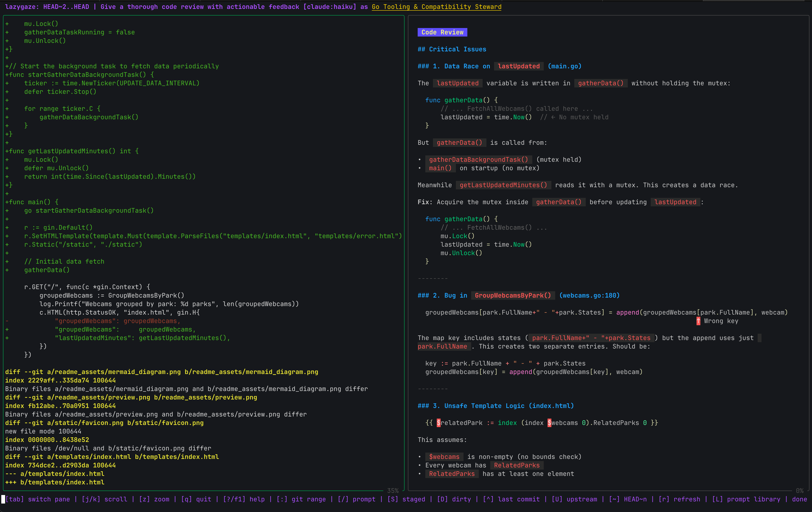Screen dimensions: 812x512
Task: Compare against upstream using [U]
Action: 557,499
